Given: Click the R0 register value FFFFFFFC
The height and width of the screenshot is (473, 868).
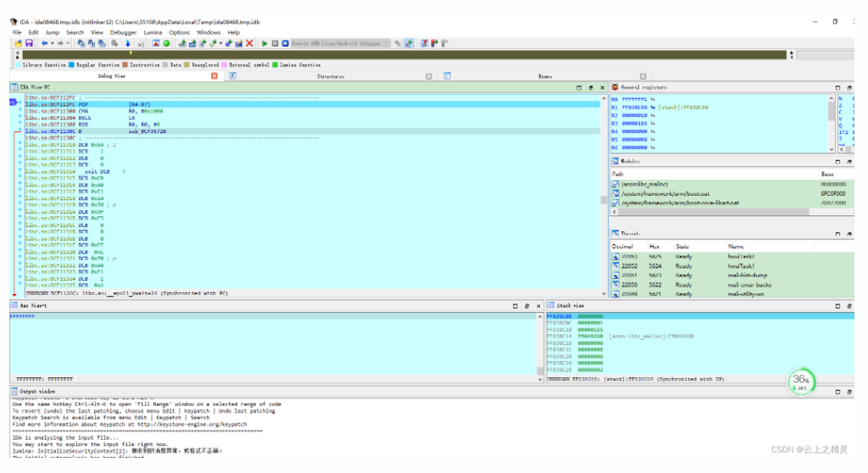Looking at the screenshot, I should point(634,99).
